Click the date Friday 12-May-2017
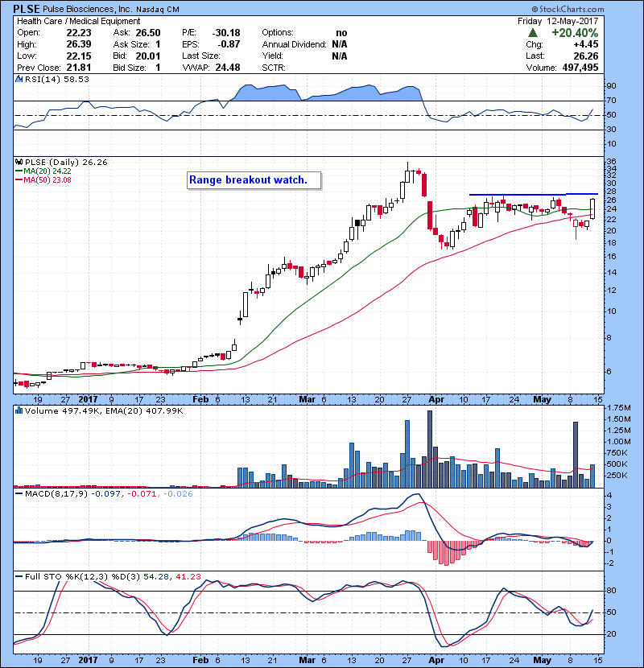Screen dimensions: 644x668 click(558, 21)
